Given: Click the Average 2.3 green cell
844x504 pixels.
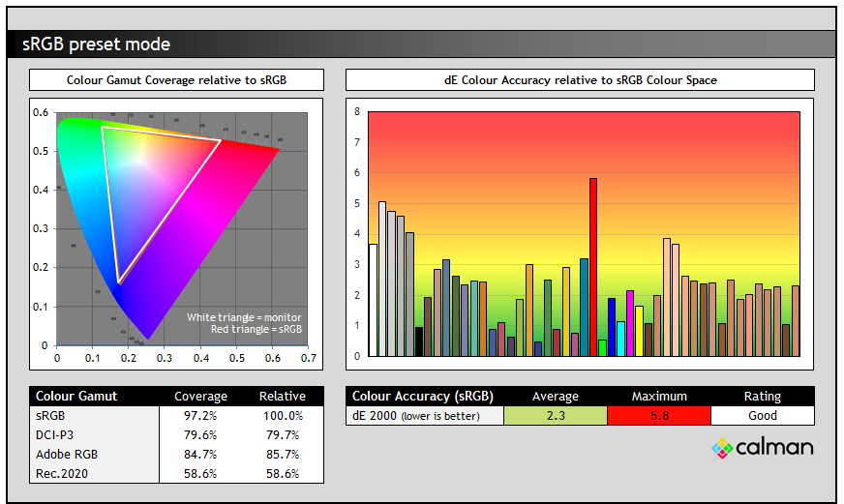Looking at the screenshot, I should tap(556, 416).
